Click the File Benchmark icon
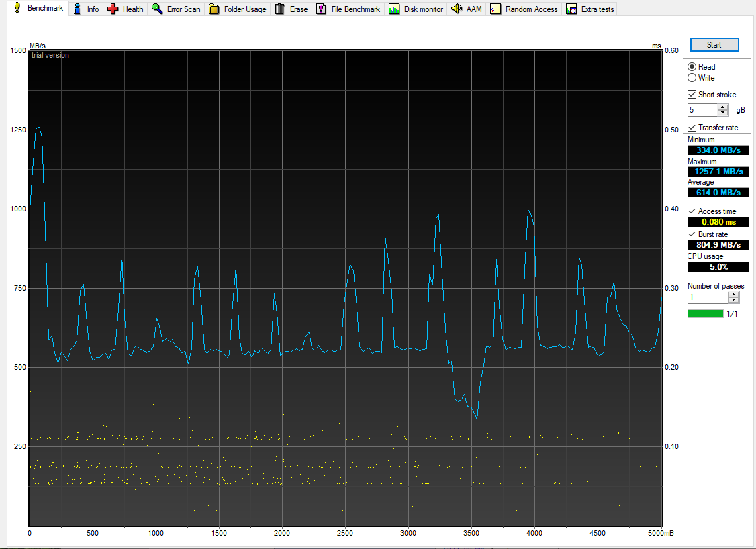The height and width of the screenshot is (549, 756). [321, 9]
